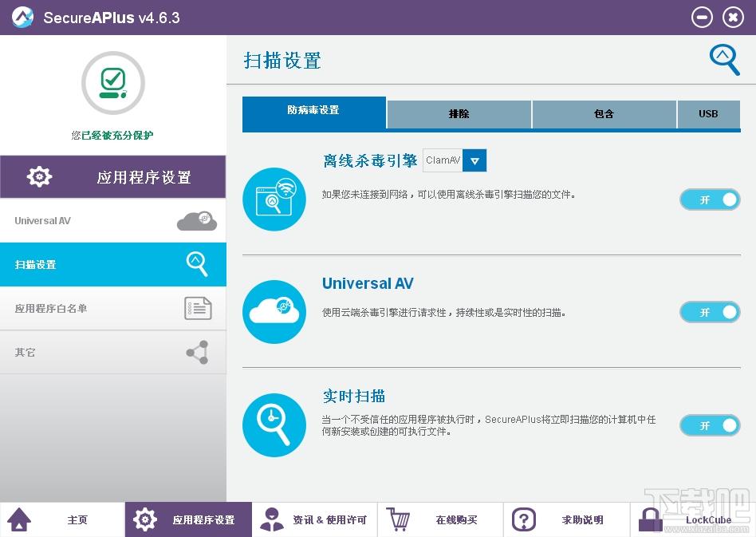This screenshot has height=537, width=756.
Task: Click the 您已经被充分保护 status text
Action: [112, 135]
